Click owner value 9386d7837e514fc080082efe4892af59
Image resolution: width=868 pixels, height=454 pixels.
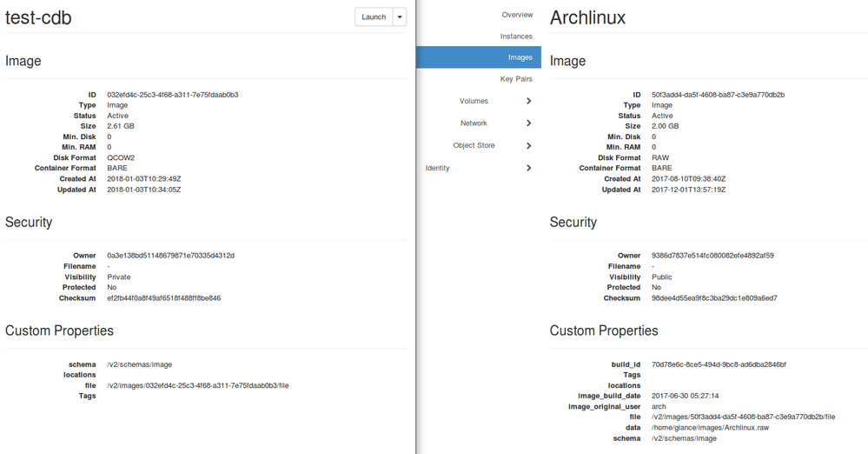pos(713,256)
